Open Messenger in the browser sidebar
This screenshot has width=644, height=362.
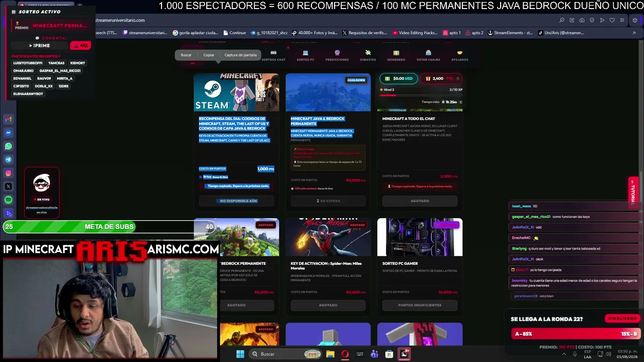[x=8, y=133]
